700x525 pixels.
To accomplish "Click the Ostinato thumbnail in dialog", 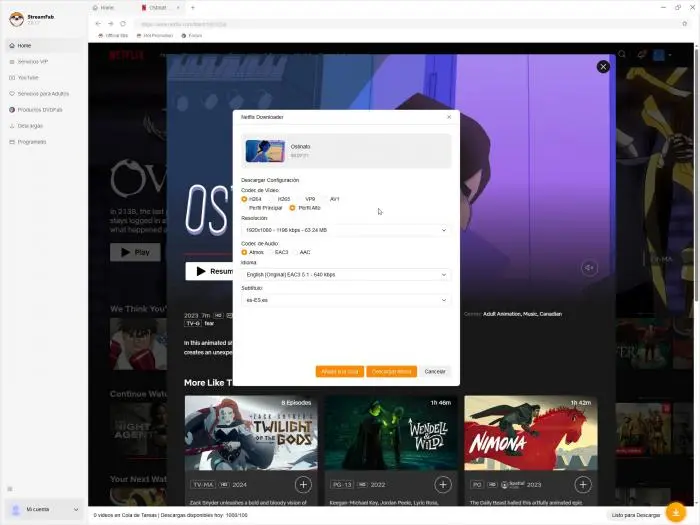I will click(265, 151).
